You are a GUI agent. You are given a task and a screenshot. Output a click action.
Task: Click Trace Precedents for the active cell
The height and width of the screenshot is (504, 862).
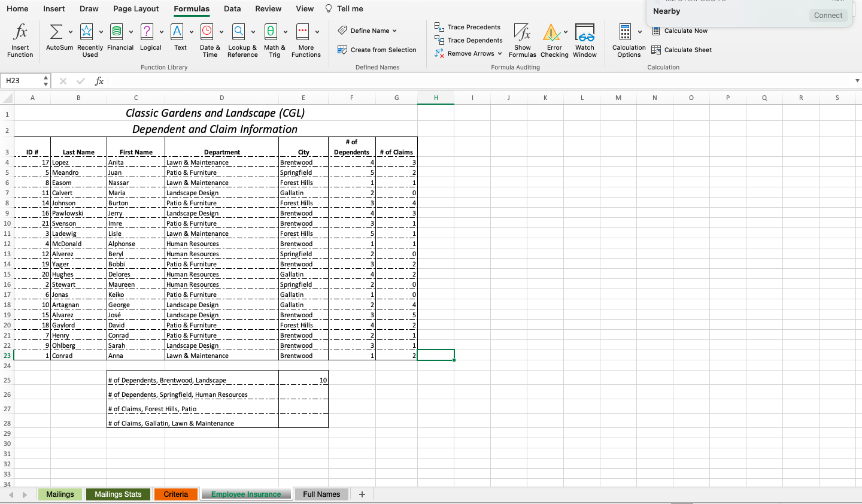point(468,27)
